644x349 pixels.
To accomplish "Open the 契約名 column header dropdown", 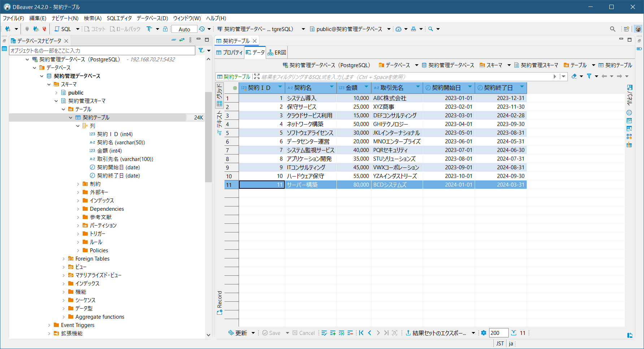I will tap(332, 86).
